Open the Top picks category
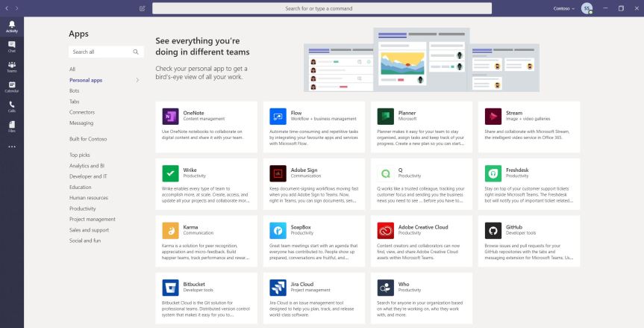This screenshot has height=328, width=644. [79, 155]
